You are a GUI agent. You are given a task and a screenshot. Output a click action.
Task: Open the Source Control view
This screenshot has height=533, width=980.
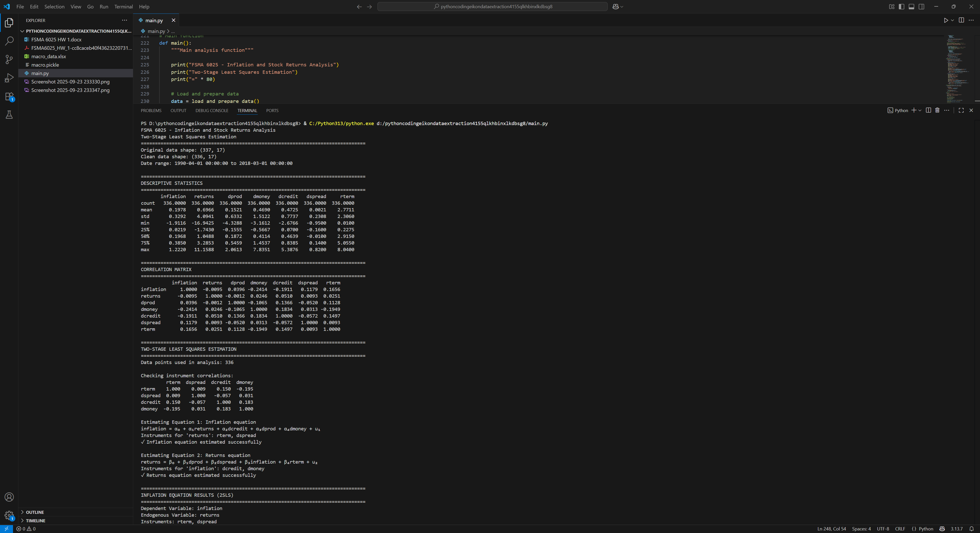[9, 59]
